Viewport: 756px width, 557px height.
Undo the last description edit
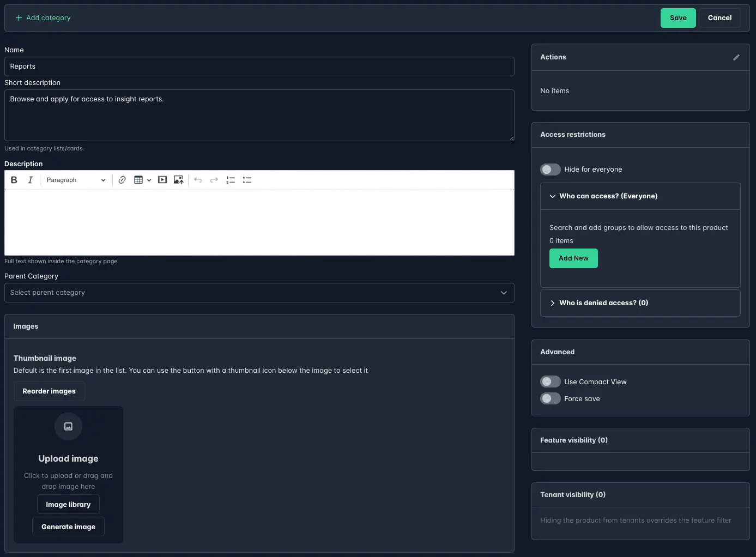click(x=197, y=180)
